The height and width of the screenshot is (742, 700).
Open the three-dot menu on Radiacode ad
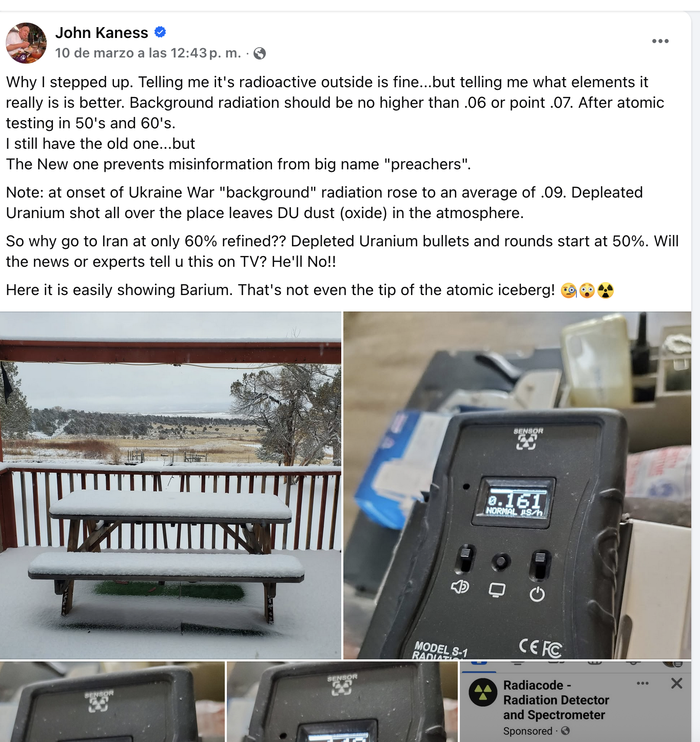643,684
